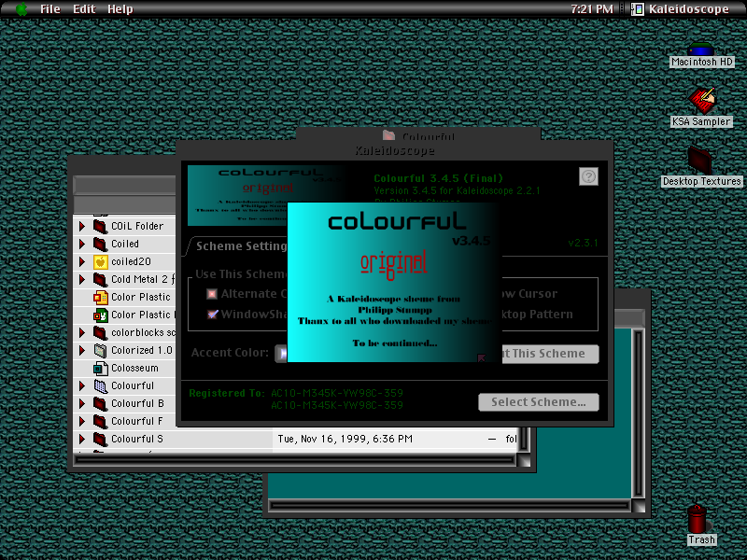This screenshot has height=560, width=747.
Task: Click the colorblocks folder icon
Action: [x=100, y=332]
